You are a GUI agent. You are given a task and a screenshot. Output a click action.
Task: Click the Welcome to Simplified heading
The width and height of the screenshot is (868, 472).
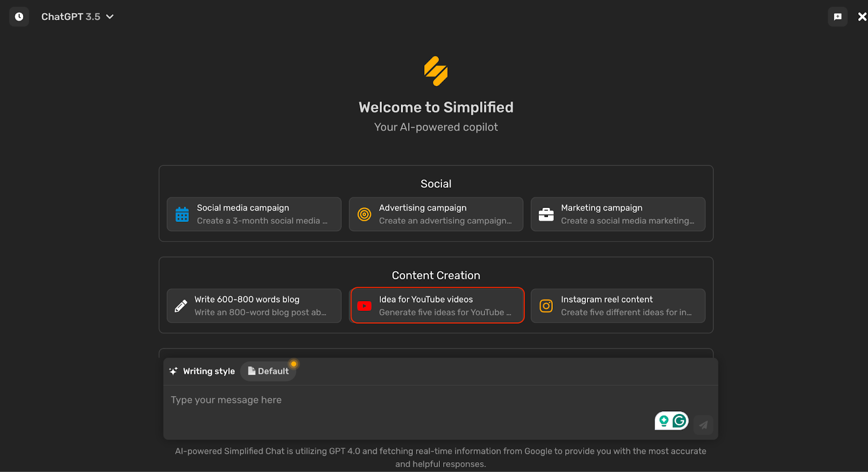point(436,107)
